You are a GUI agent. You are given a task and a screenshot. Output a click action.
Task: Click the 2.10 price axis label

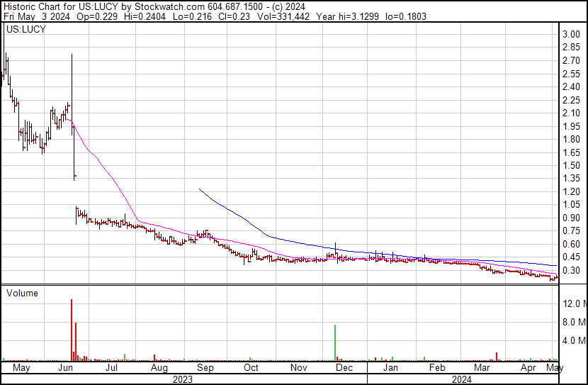pos(571,113)
